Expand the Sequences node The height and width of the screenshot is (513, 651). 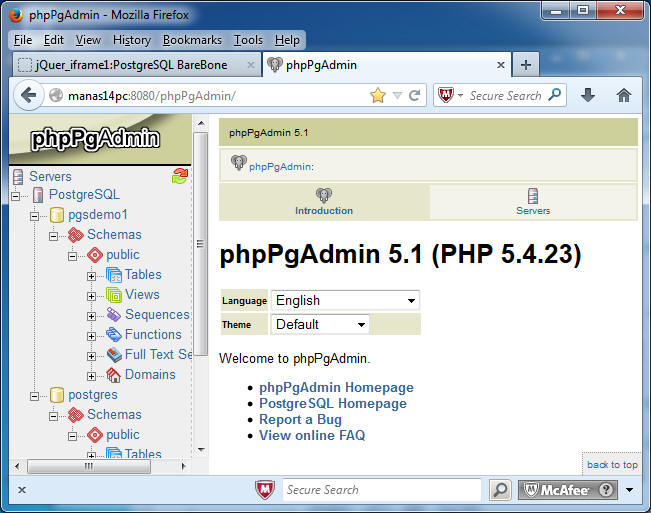91,316
